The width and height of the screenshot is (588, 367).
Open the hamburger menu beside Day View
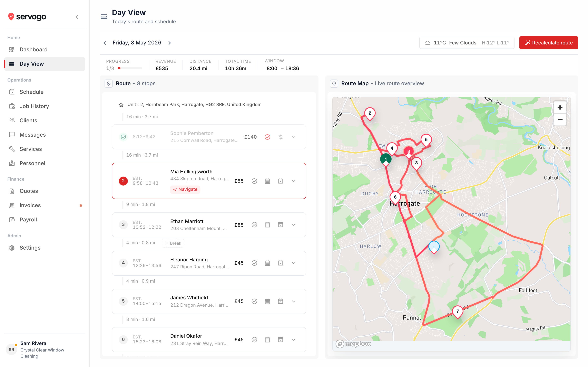tap(104, 17)
